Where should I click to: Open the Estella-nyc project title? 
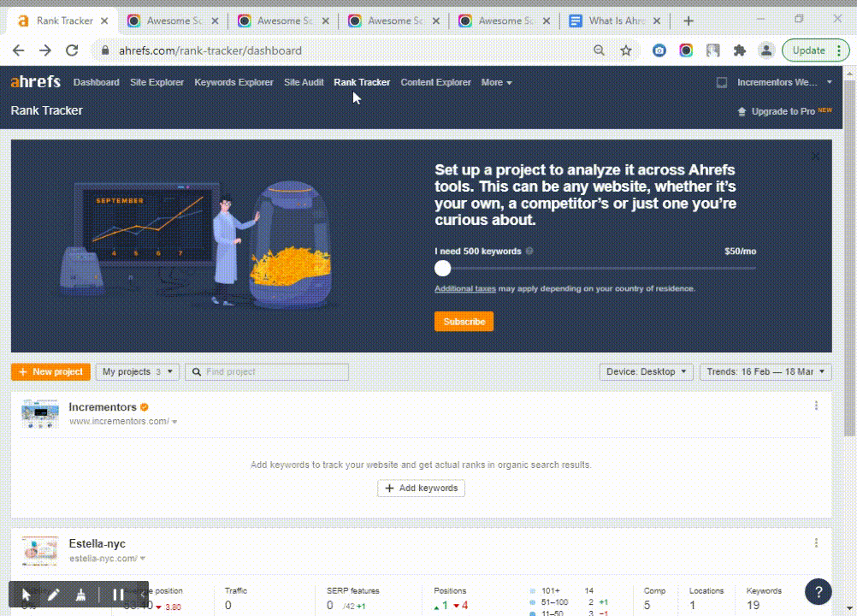98,544
